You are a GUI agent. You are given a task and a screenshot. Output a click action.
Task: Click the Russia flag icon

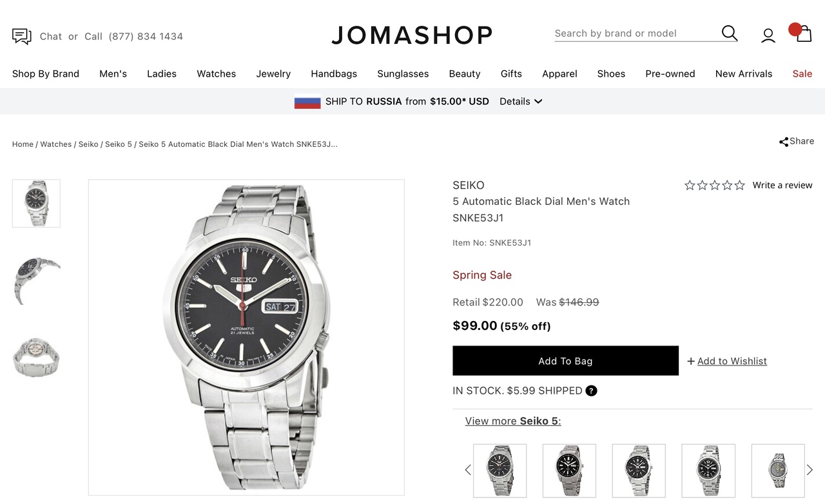pos(307,102)
